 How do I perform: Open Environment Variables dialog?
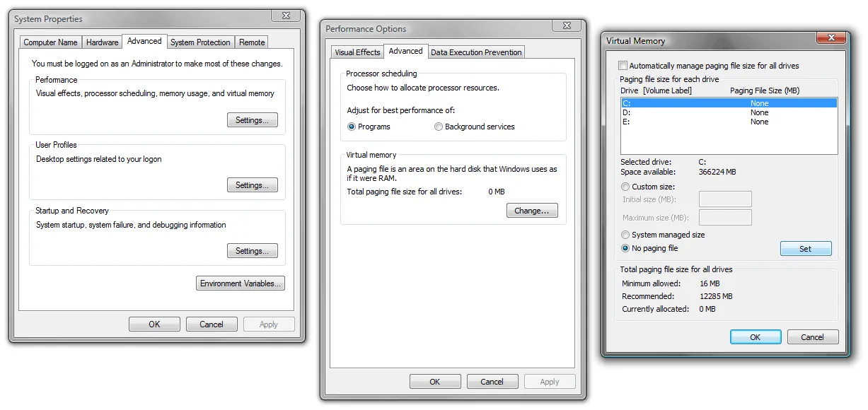click(241, 283)
